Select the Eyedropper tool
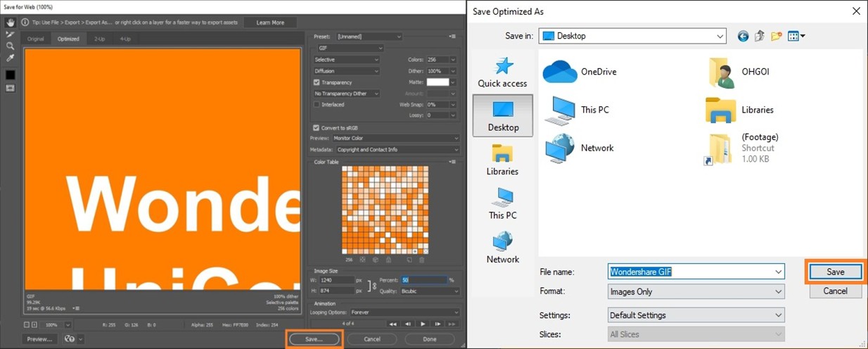This screenshot has width=868, height=349. (10, 58)
